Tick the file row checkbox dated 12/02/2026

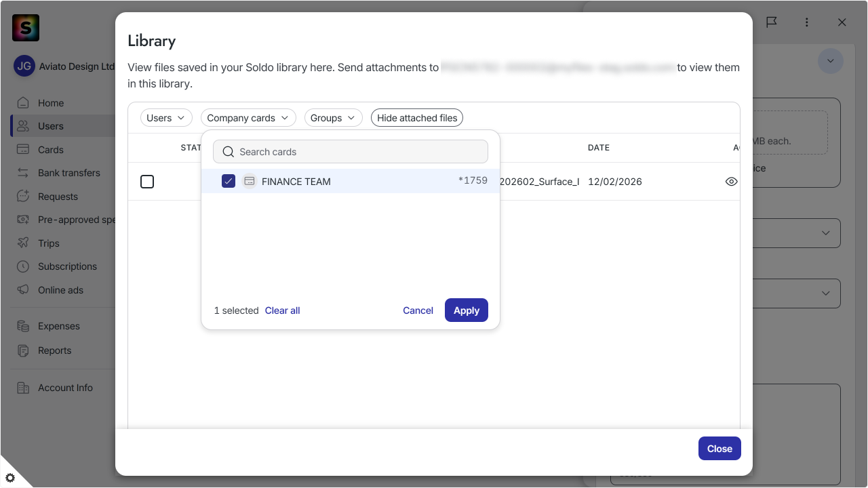(x=147, y=182)
